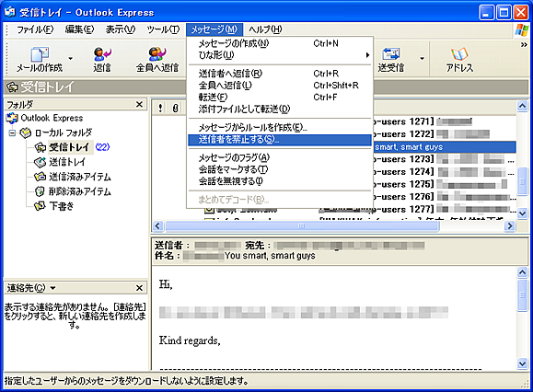Open dropdown arrow next to 送受信
The image size is (533, 392).
tap(422, 58)
